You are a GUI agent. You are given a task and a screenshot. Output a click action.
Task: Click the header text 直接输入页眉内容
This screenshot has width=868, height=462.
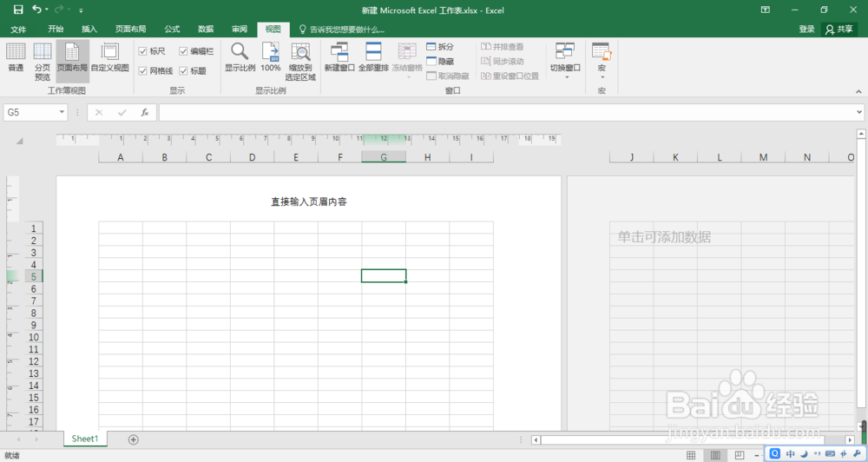click(309, 201)
